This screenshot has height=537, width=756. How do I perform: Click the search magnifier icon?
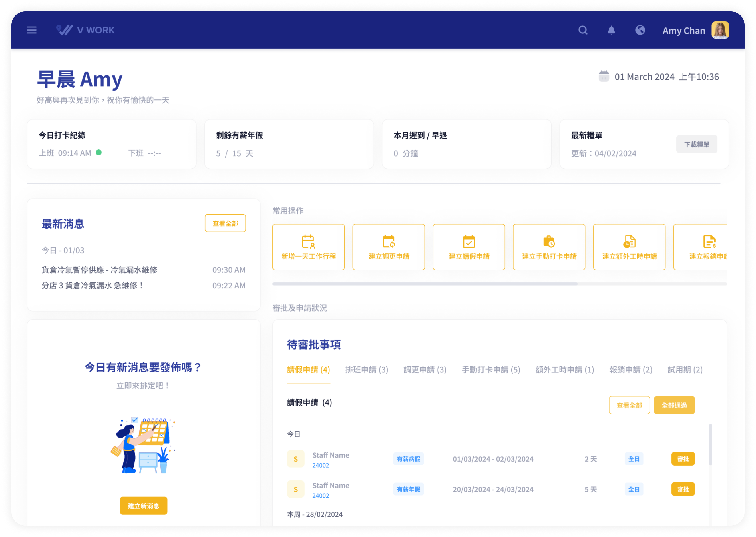583,30
